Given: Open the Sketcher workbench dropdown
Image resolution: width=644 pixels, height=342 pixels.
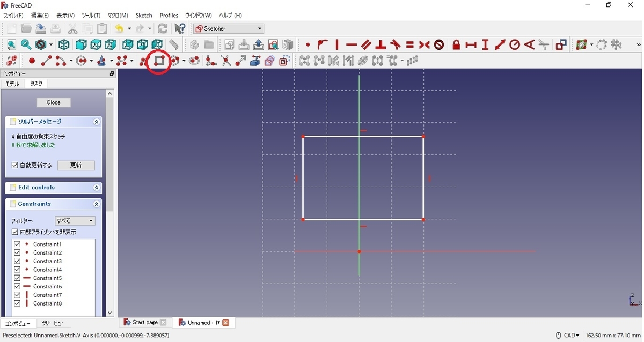Looking at the screenshot, I should pos(229,28).
